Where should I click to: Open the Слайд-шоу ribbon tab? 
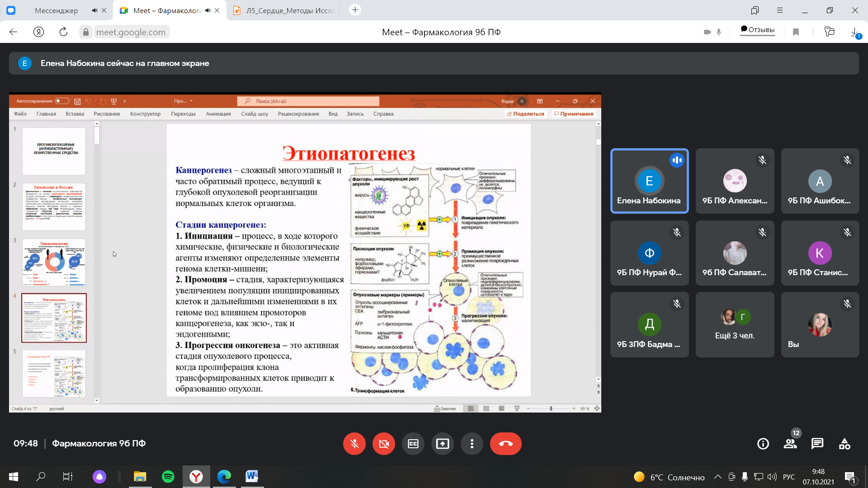(255, 114)
